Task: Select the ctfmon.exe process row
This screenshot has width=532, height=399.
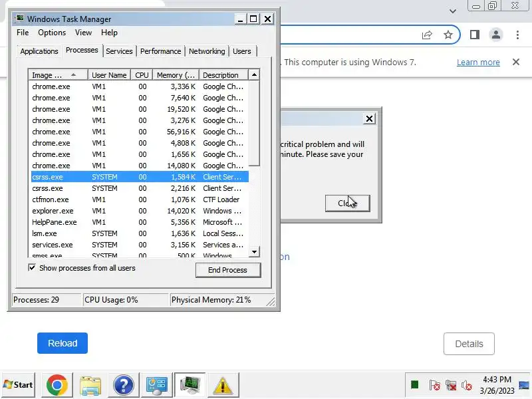Action: pos(140,199)
